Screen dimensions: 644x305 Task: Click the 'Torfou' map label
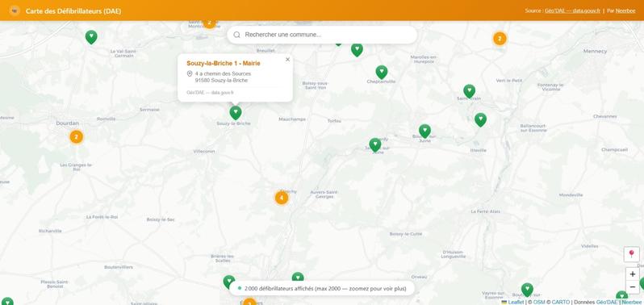pos(334,121)
